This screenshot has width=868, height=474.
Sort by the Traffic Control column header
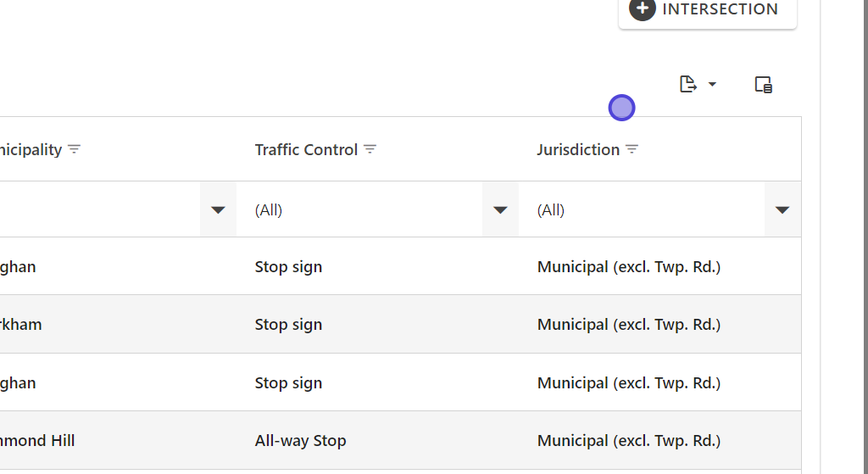(x=306, y=149)
